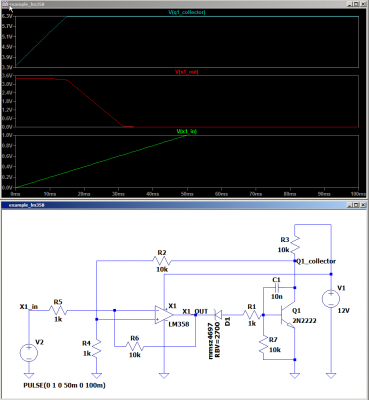Click the 10ms time axis label
Screen dimensions: 369x400
click(50, 194)
